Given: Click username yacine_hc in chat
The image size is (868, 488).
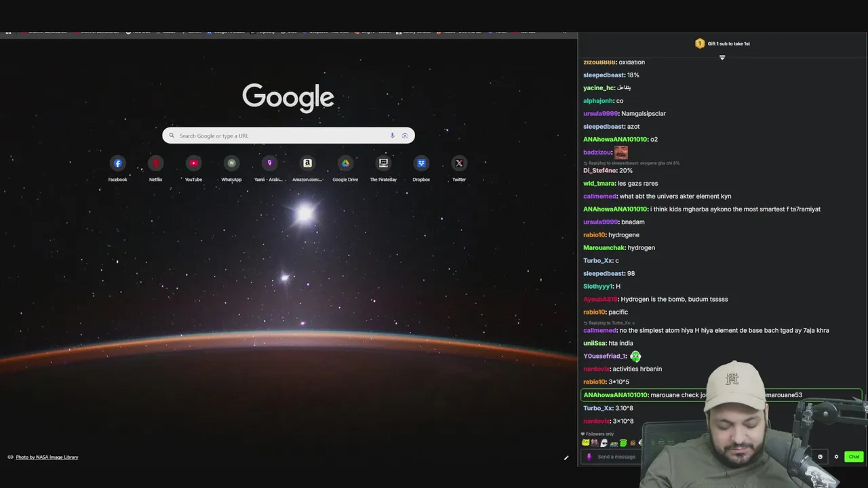Looking at the screenshot, I should (599, 88).
